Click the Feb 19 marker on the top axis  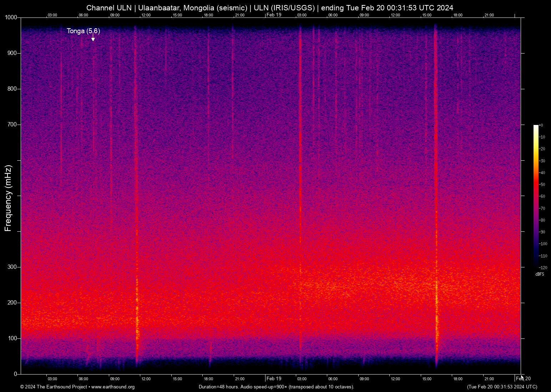274,15
